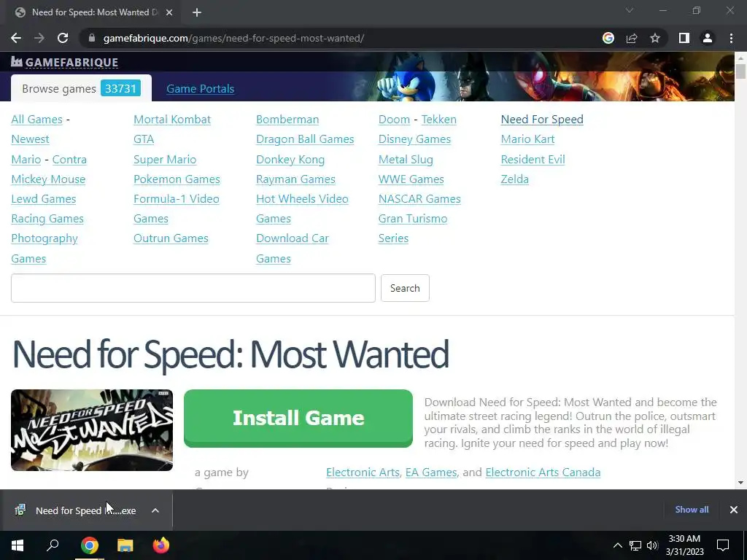Open the Chrome profile menu

click(708, 38)
